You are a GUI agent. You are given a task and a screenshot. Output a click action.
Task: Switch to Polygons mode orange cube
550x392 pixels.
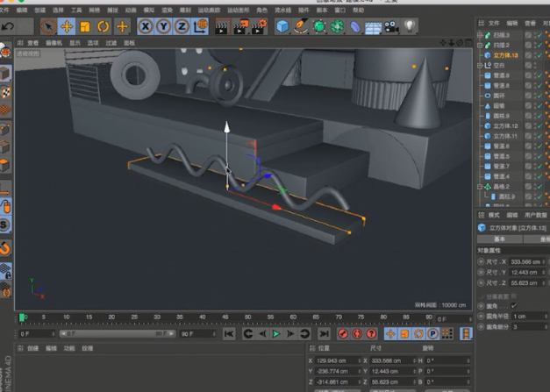pos(5,165)
